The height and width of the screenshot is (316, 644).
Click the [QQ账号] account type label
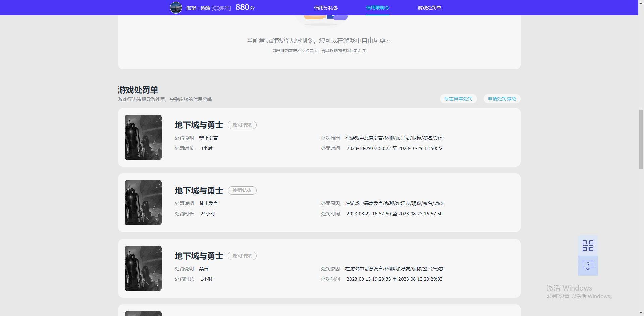click(221, 8)
